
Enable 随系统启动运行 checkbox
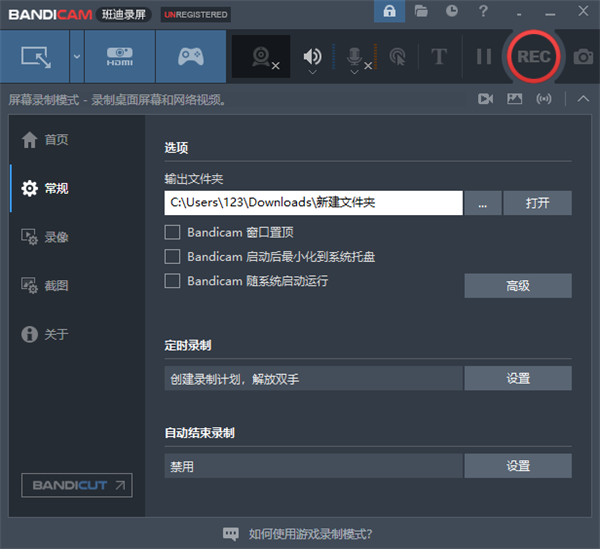click(x=172, y=280)
